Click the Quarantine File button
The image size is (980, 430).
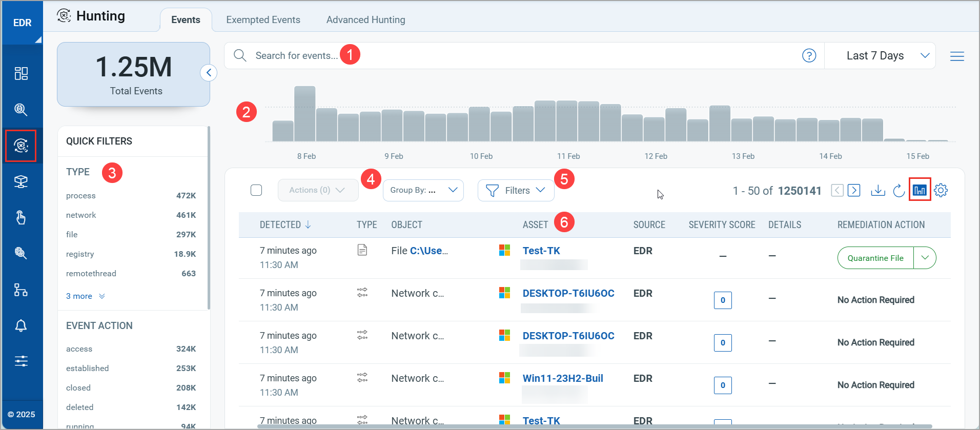875,258
